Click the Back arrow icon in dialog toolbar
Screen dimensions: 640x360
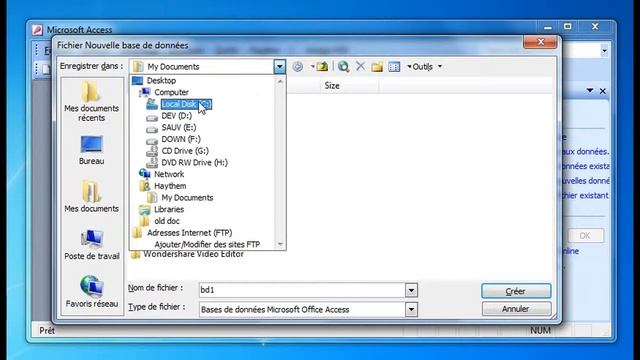coord(298,67)
